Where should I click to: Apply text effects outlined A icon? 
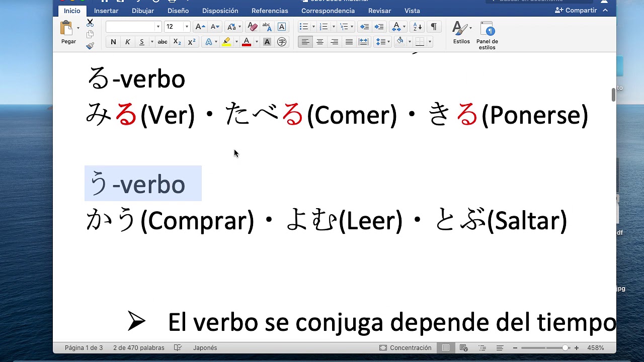208,42
